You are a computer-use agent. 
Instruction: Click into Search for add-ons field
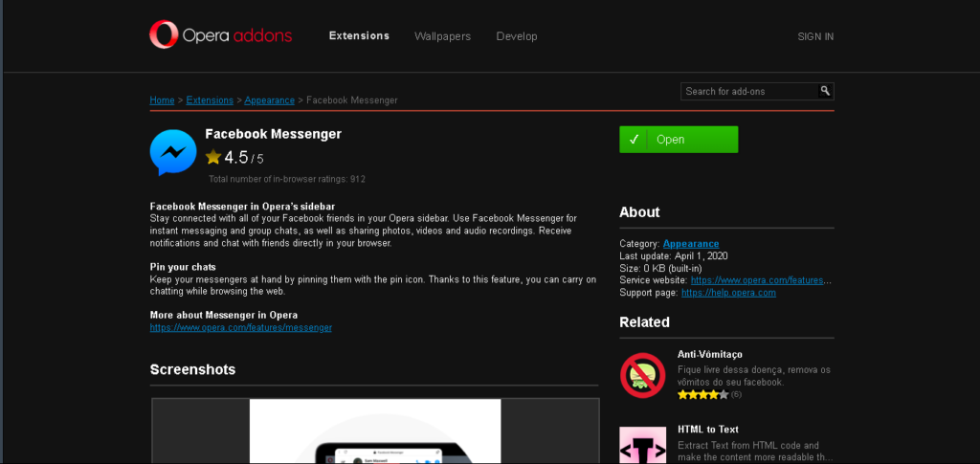[749, 91]
